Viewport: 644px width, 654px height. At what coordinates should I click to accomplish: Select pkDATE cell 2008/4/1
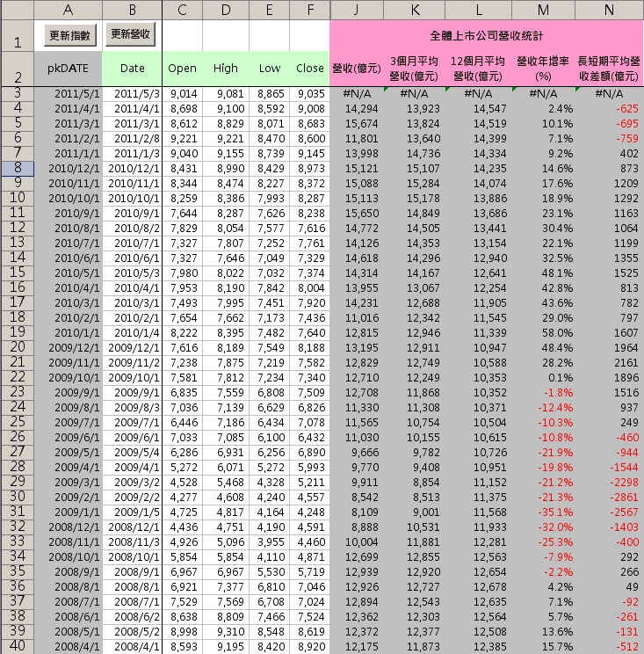68,647
